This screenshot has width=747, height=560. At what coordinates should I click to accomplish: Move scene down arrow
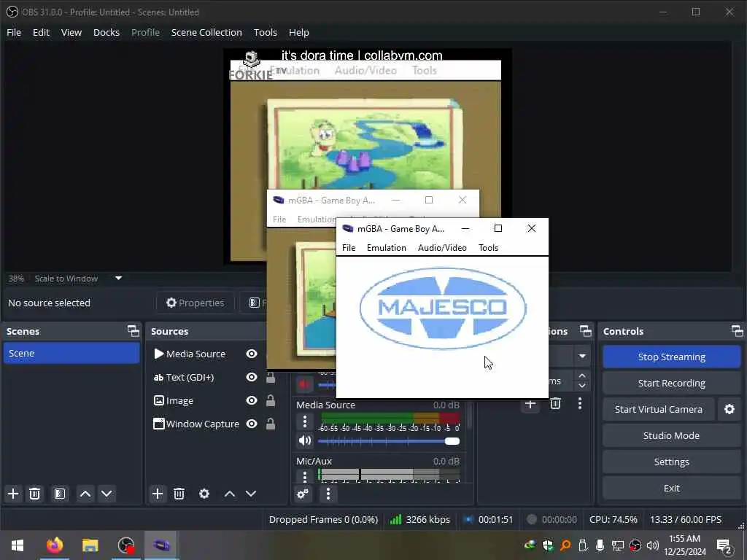(x=107, y=494)
